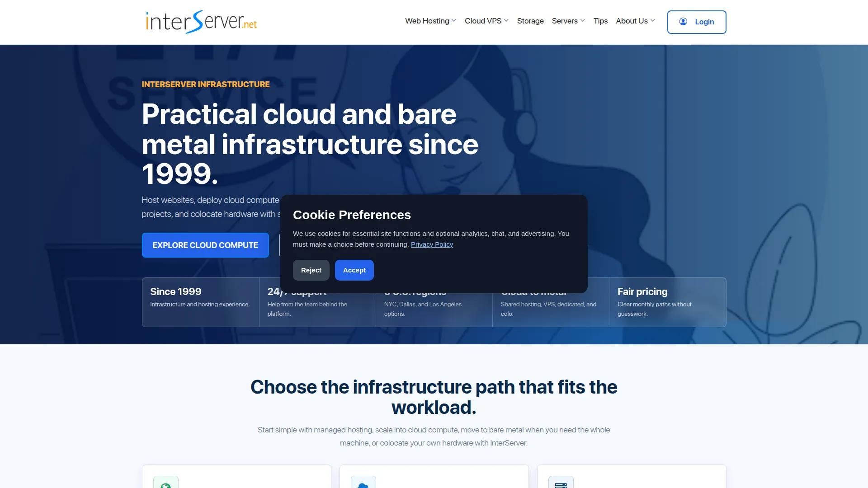Open the Servers menu
Screen dimensions: 868x488
(568, 21)
